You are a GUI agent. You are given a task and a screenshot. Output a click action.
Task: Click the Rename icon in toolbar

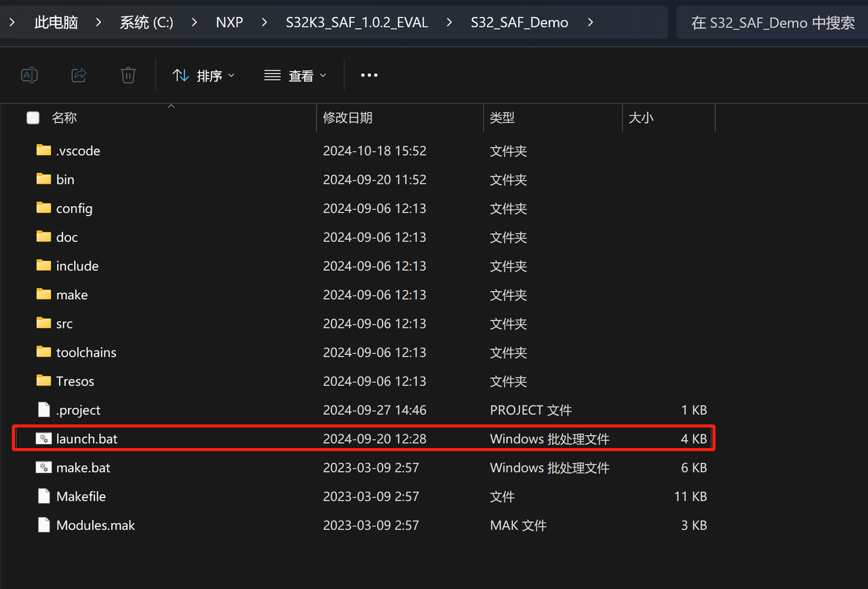(29, 75)
